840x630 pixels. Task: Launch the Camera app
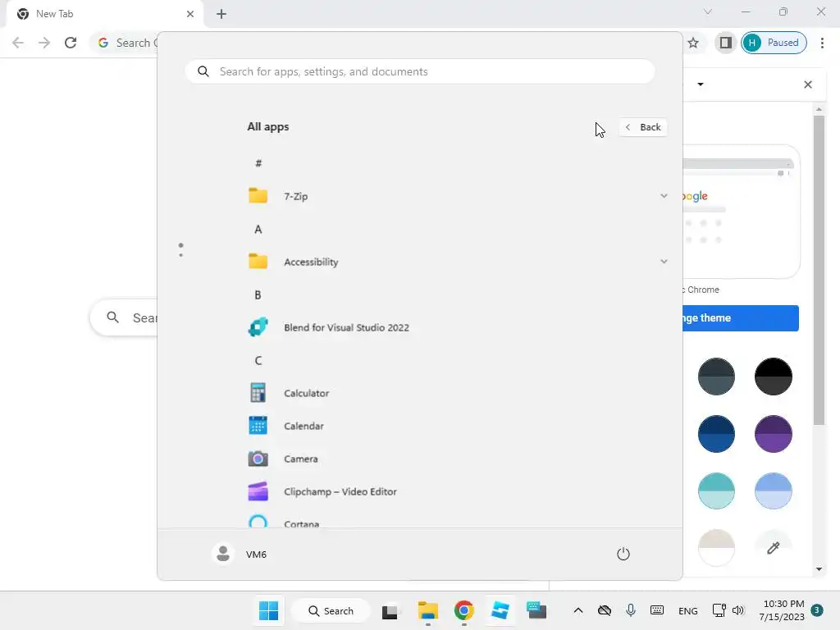point(458,459)
